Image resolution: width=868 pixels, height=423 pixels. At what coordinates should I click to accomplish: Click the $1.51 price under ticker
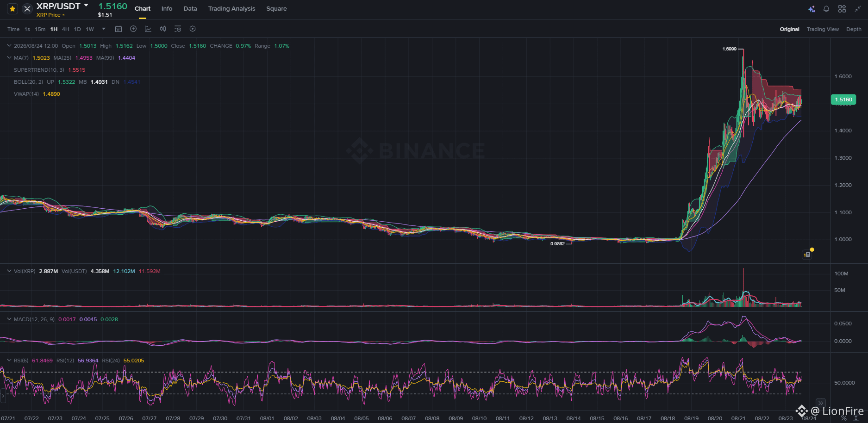tap(105, 15)
